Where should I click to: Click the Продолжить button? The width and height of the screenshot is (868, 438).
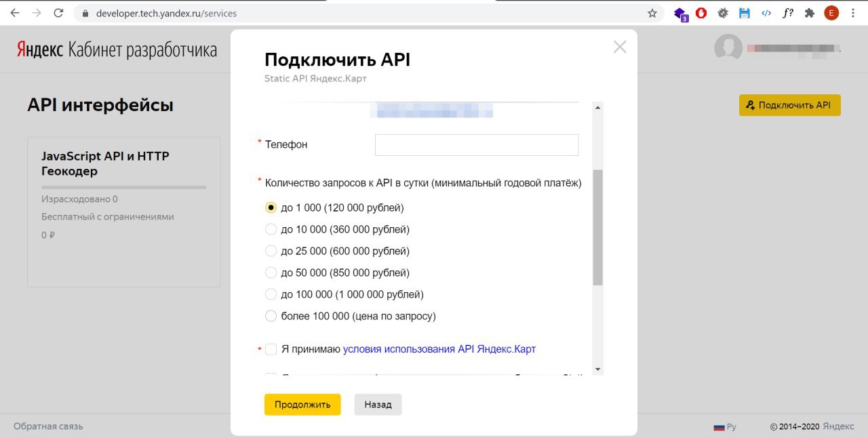[x=302, y=404]
